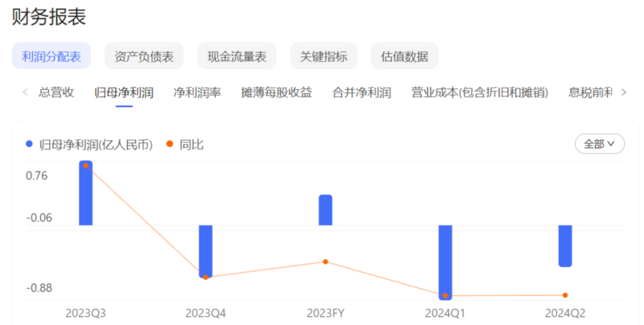Open the 现金流量表 tab
The height and width of the screenshot is (325, 644).
(x=237, y=56)
